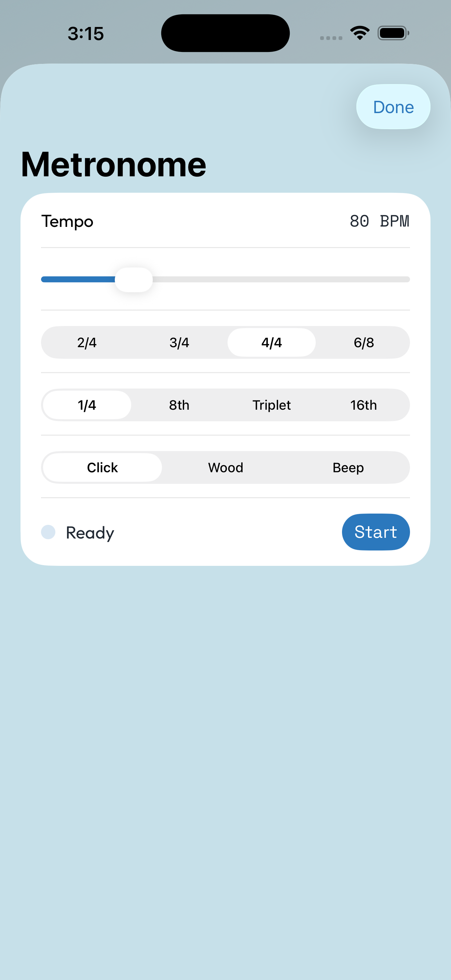Switch to the Beep sound
This screenshot has height=980, width=451.
tap(348, 467)
